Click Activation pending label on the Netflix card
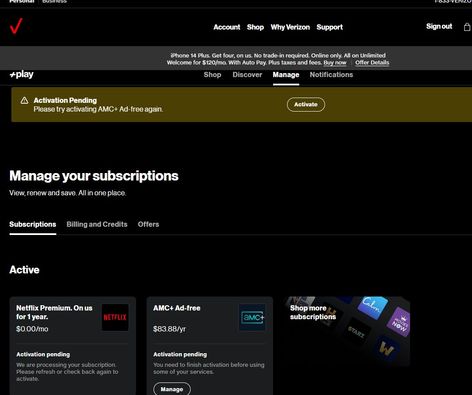 43,354
